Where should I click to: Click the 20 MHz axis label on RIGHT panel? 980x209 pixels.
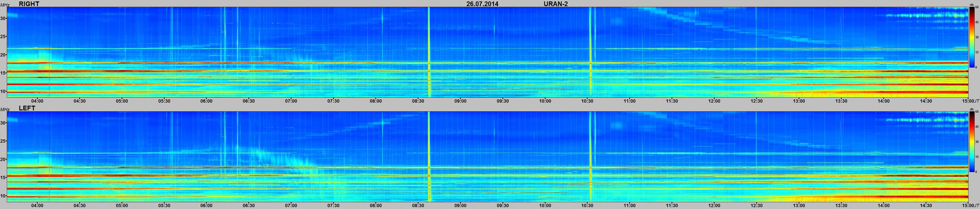pos(3,55)
